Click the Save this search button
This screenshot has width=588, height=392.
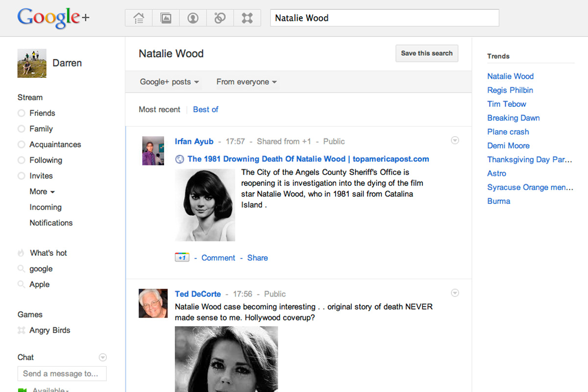[426, 53]
